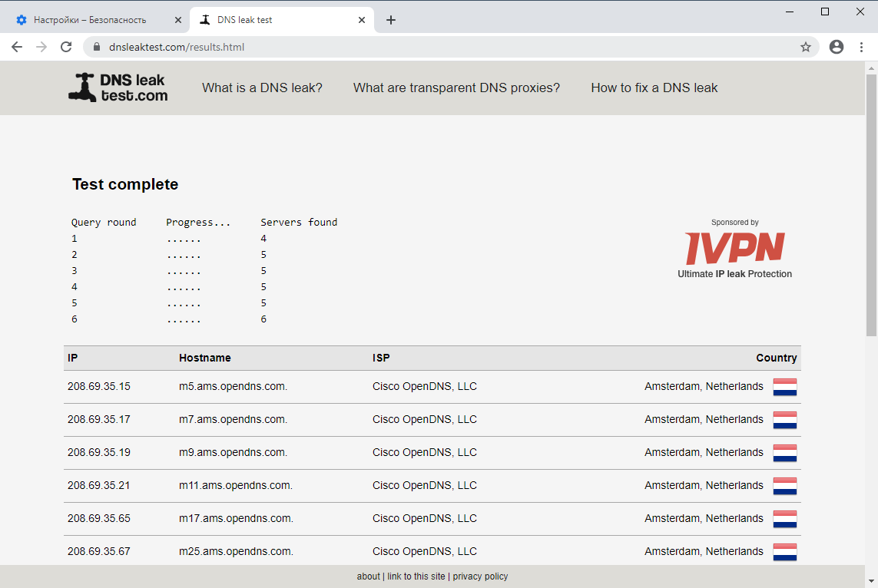The image size is (878, 588).
Task: Select IP address 208.69.35.15
Action: pyautogui.click(x=99, y=387)
